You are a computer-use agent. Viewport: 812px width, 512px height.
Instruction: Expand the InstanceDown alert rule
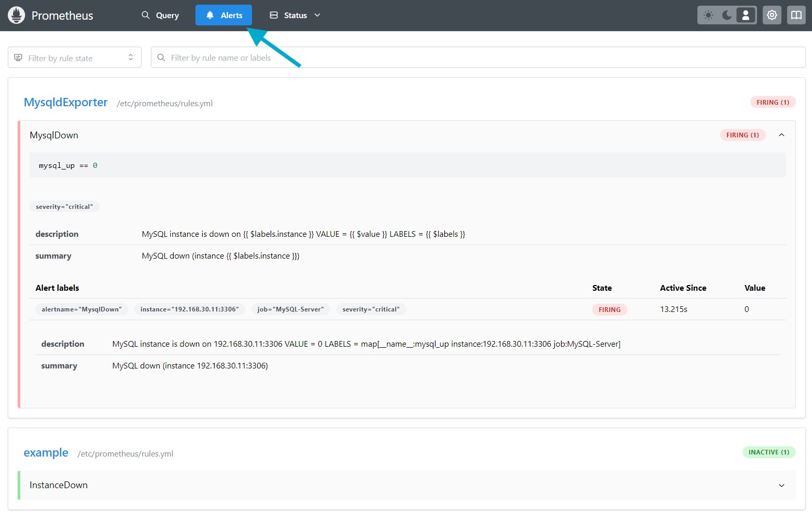(x=781, y=486)
